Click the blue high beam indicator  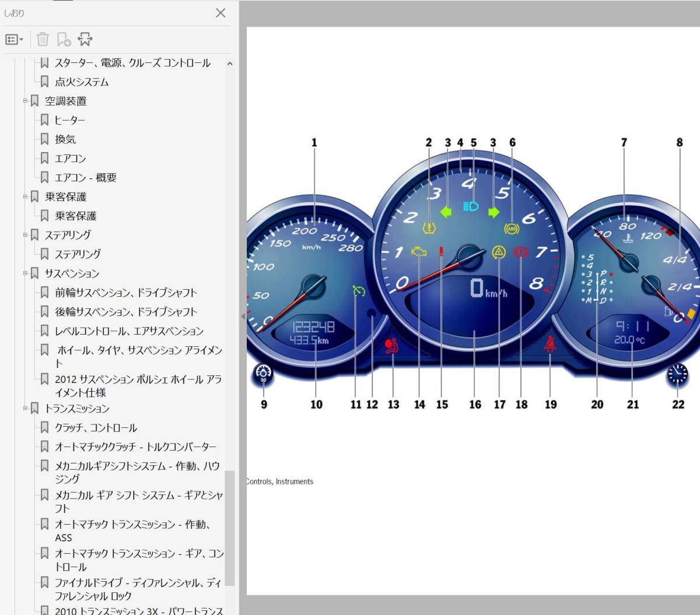coord(470,206)
